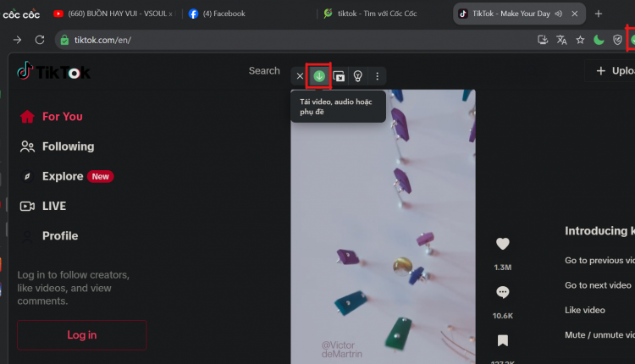
Task: Open the For You feed
Action: click(x=52, y=117)
